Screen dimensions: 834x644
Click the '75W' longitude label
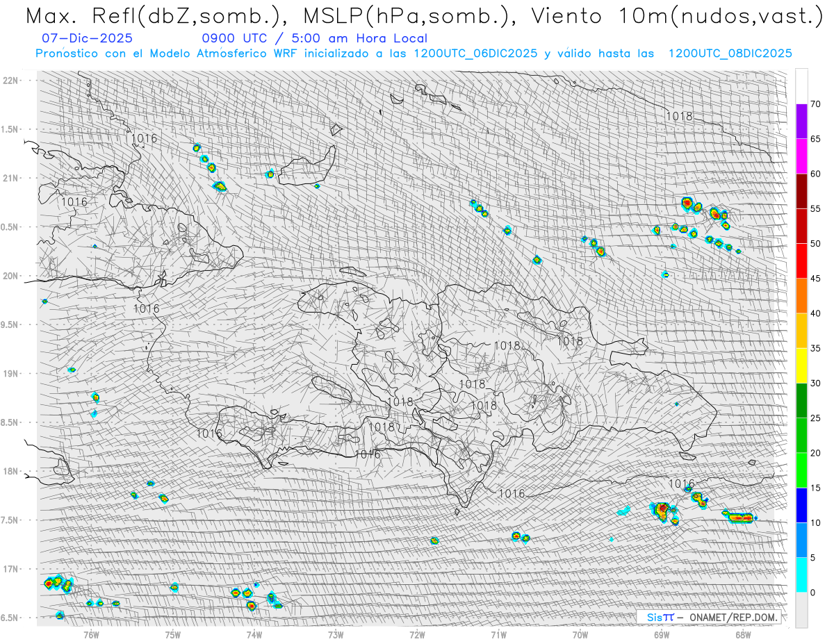click(173, 634)
